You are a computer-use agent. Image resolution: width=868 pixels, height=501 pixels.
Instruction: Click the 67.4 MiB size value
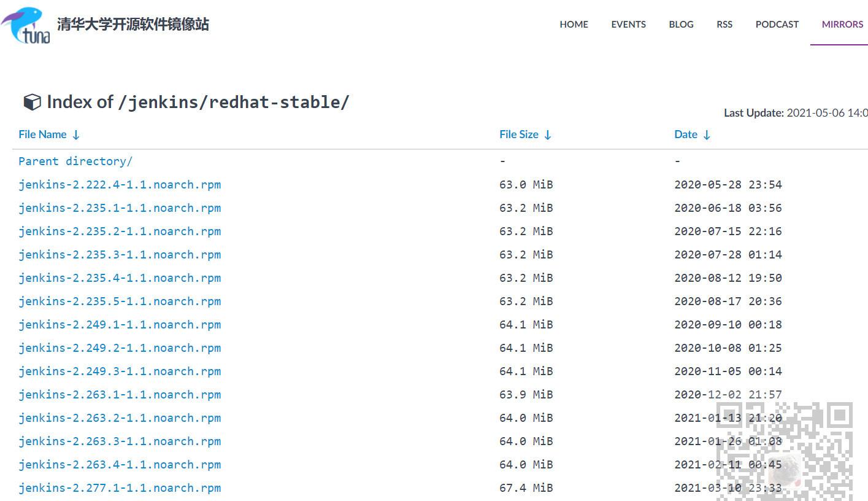point(526,487)
